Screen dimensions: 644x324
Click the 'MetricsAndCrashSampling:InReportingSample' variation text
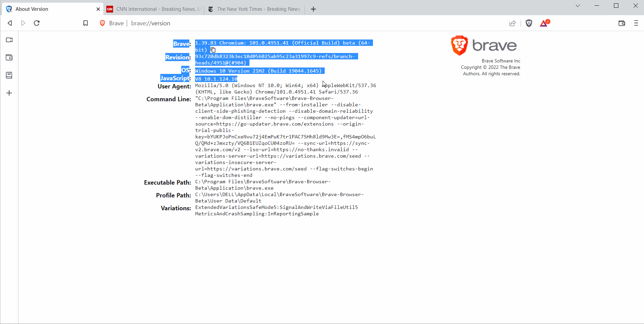(257, 214)
